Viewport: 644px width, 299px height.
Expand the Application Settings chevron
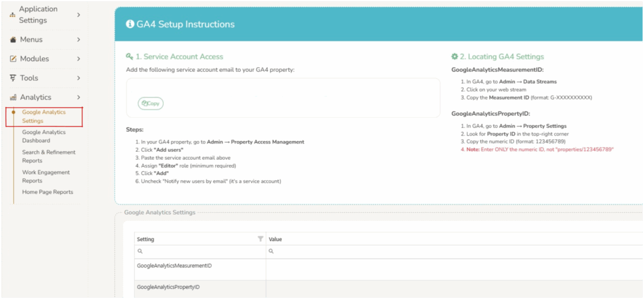(x=79, y=14)
